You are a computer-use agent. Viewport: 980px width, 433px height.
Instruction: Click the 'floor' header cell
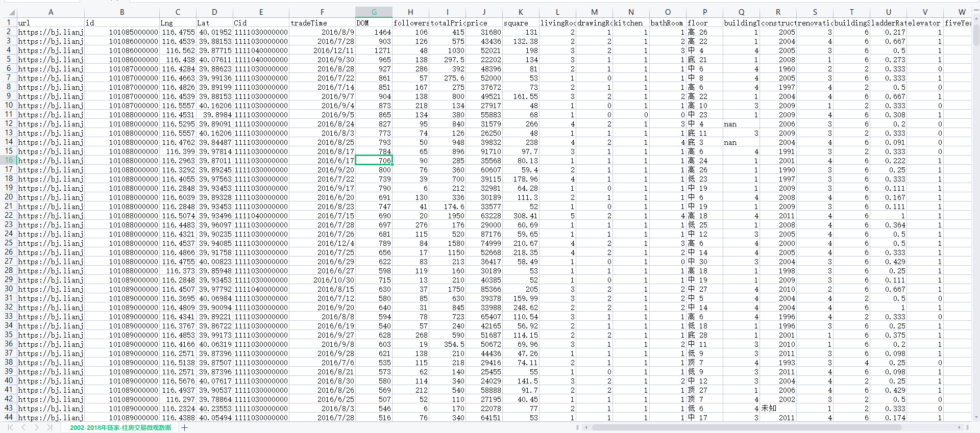[704, 22]
